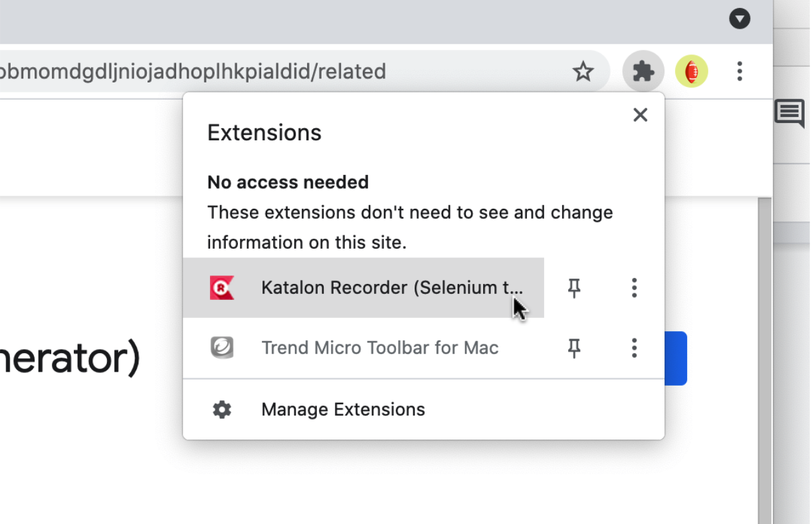Click the black circular dropdown arrow
The image size is (812, 524).
tap(740, 19)
